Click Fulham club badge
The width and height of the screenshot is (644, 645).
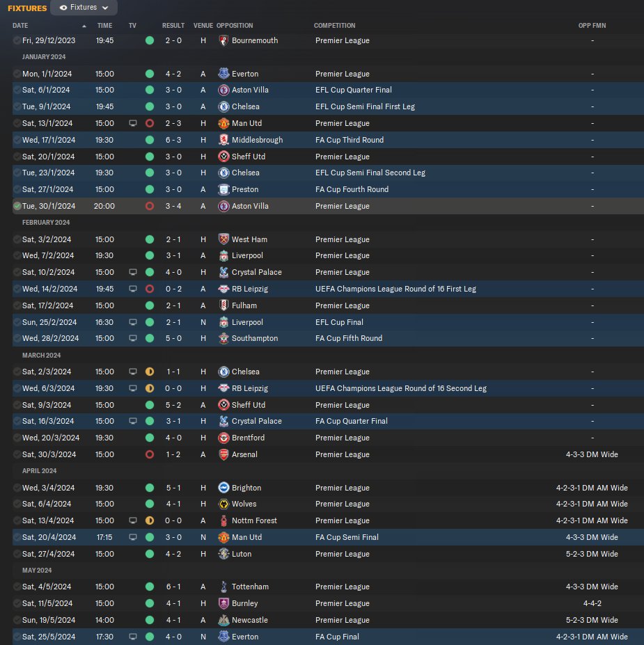click(x=223, y=305)
